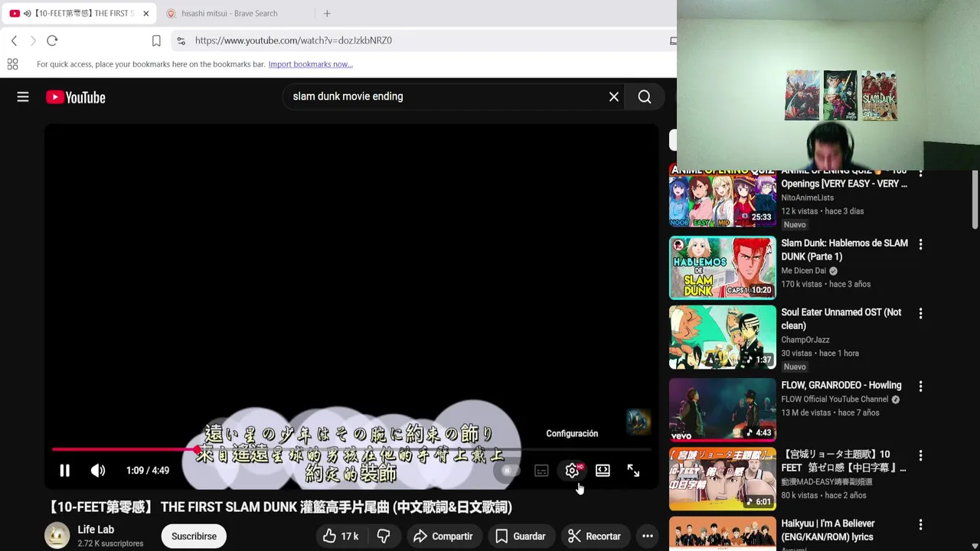Click the Suscribirse button

click(194, 536)
